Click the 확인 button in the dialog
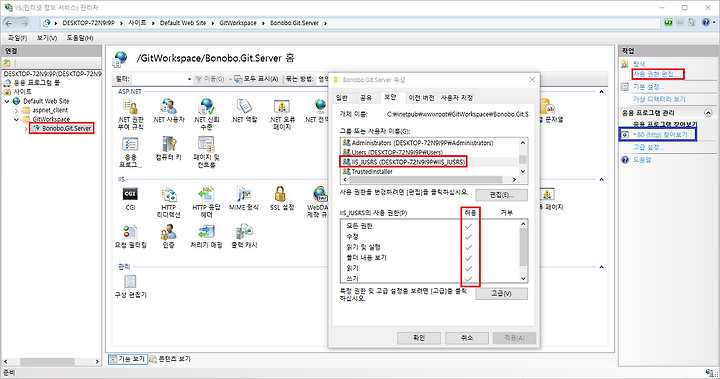The height and width of the screenshot is (379, 720). coord(419,338)
